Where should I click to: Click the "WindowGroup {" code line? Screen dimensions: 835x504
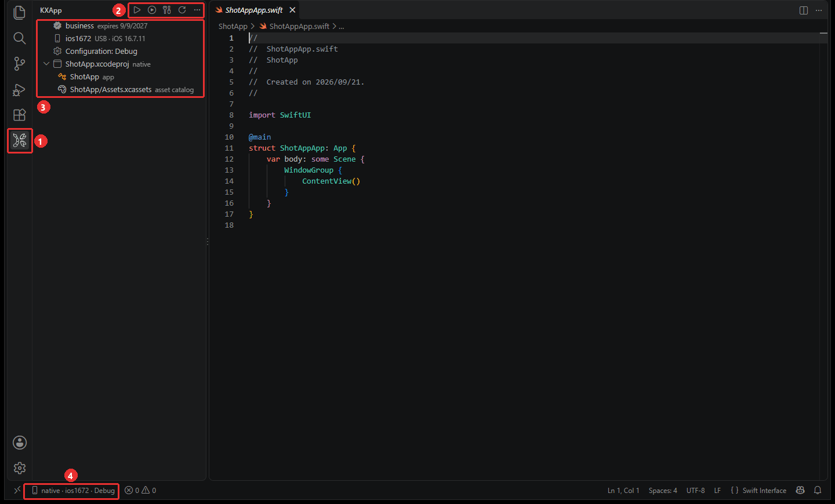[x=313, y=170]
